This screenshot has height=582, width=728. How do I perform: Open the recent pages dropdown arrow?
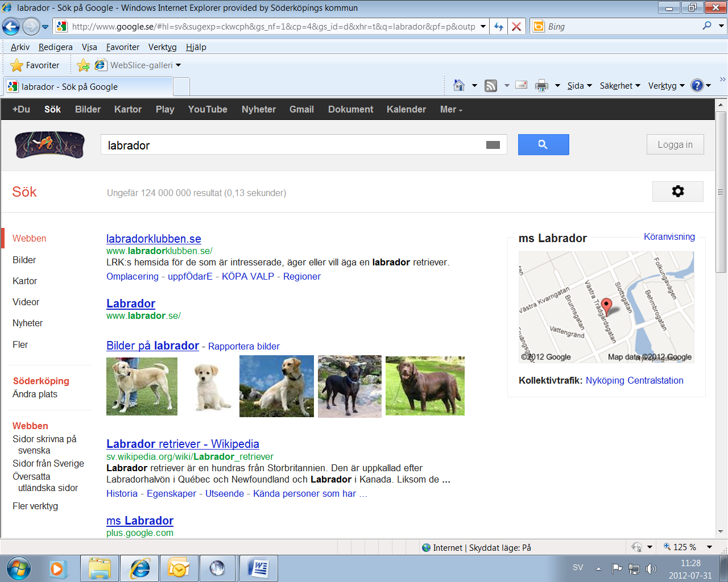tap(45, 27)
